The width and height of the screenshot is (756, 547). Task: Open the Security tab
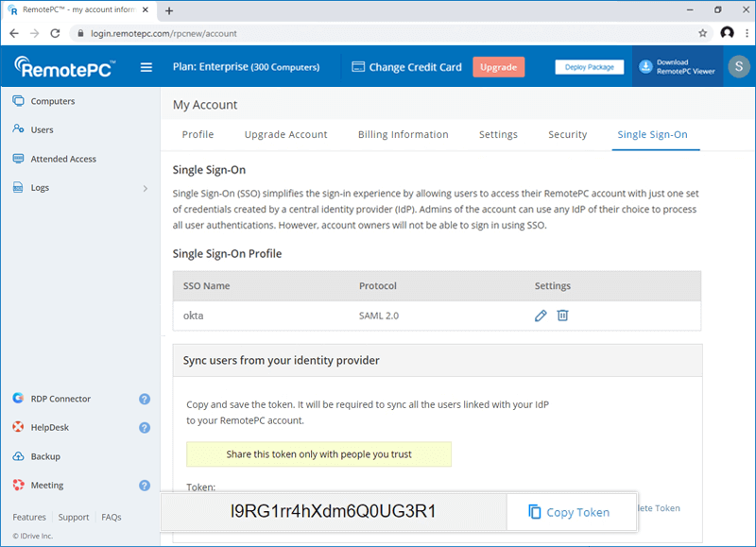[x=567, y=134]
